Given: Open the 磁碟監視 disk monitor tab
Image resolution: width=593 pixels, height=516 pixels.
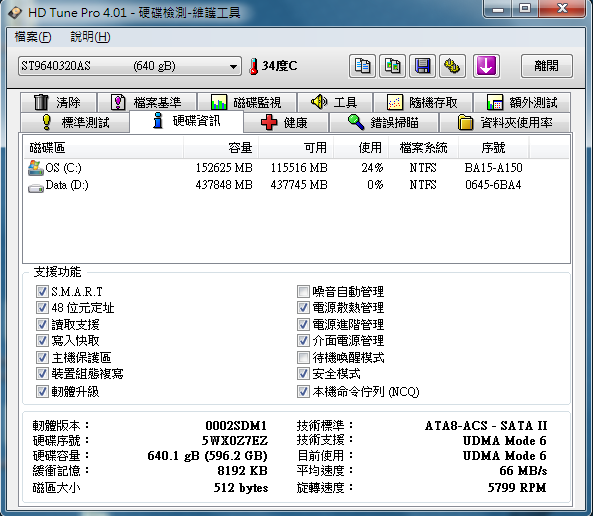Looking at the screenshot, I should click(x=247, y=102).
